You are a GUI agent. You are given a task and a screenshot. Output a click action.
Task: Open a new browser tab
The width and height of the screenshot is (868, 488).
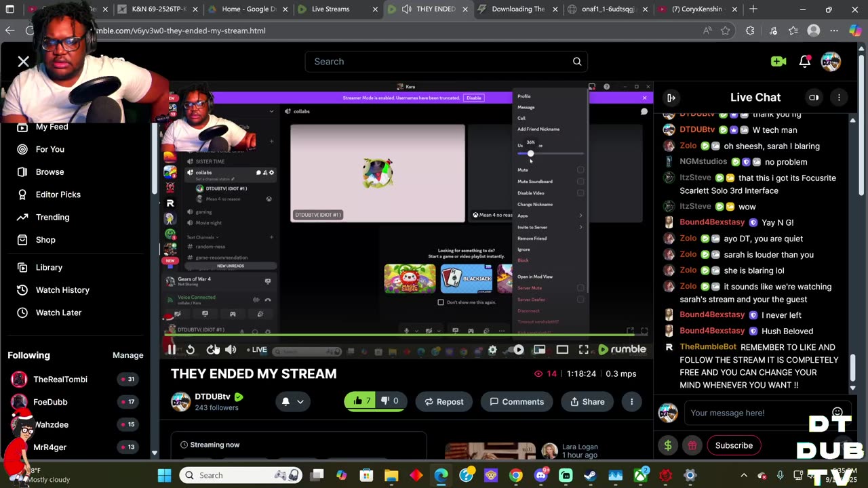point(753,9)
